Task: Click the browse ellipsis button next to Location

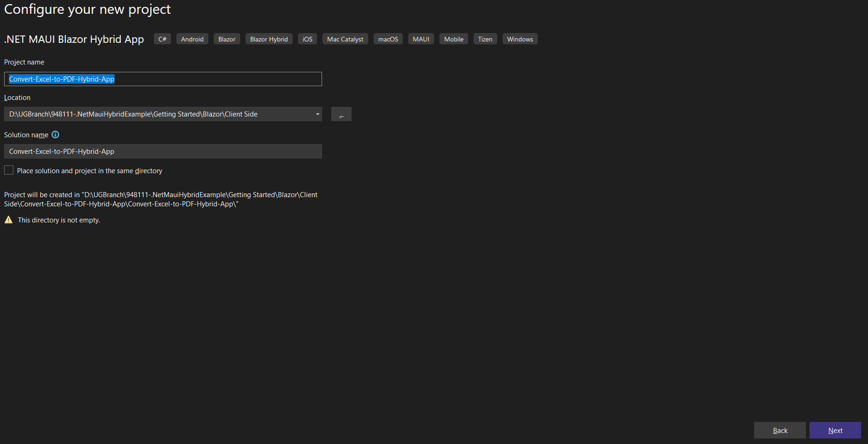Action: pos(341,114)
